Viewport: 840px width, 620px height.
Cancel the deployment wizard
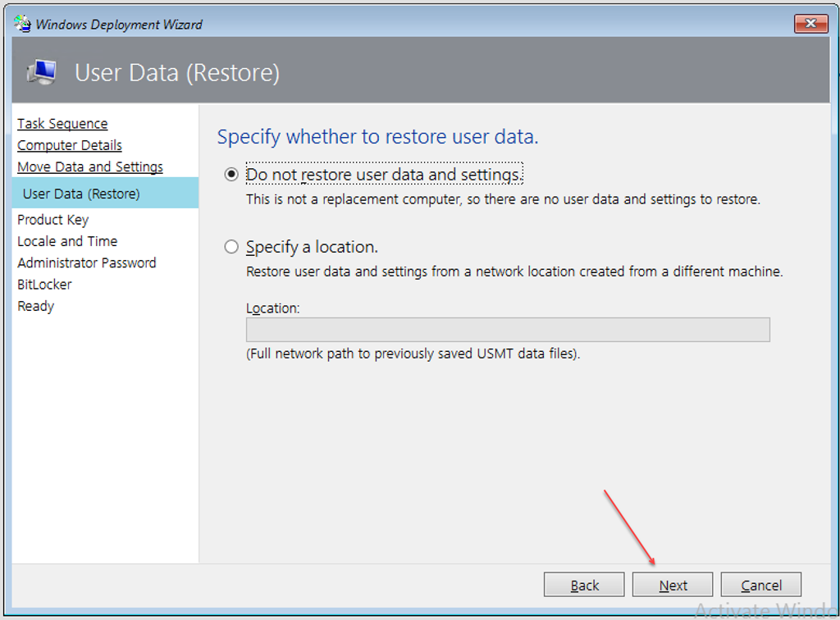coord(760,585)
